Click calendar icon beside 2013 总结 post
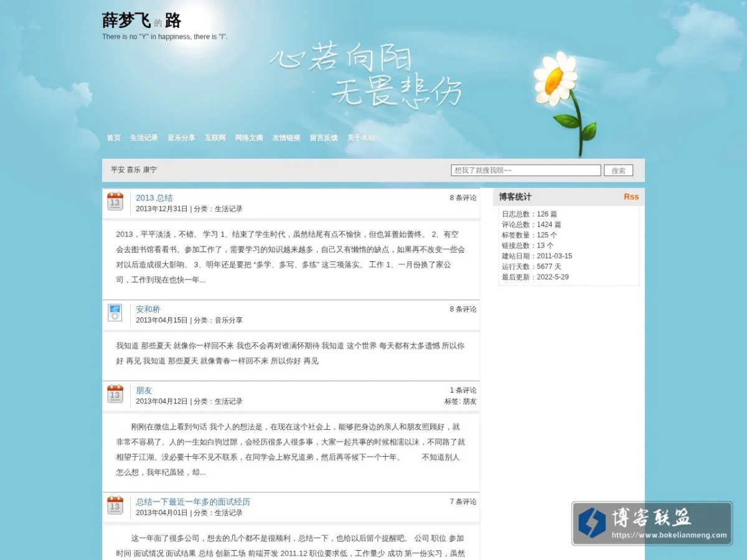 (115, 202)
